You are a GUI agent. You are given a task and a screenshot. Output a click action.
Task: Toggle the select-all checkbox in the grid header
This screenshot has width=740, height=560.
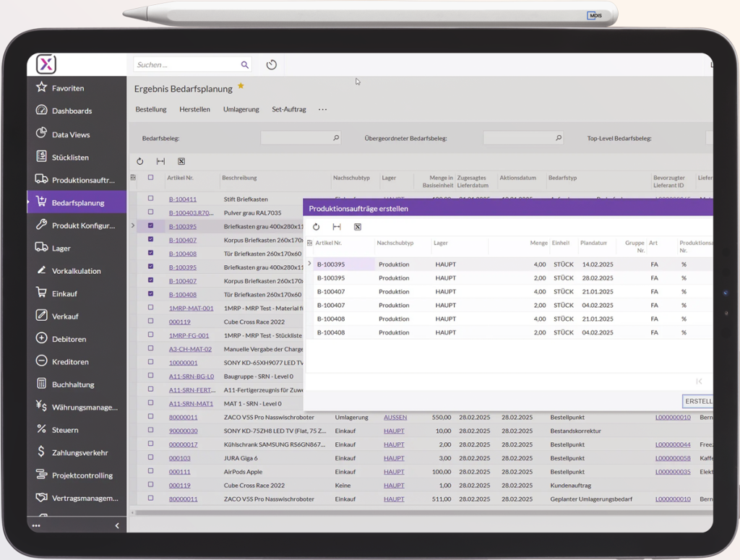point(150,178)
